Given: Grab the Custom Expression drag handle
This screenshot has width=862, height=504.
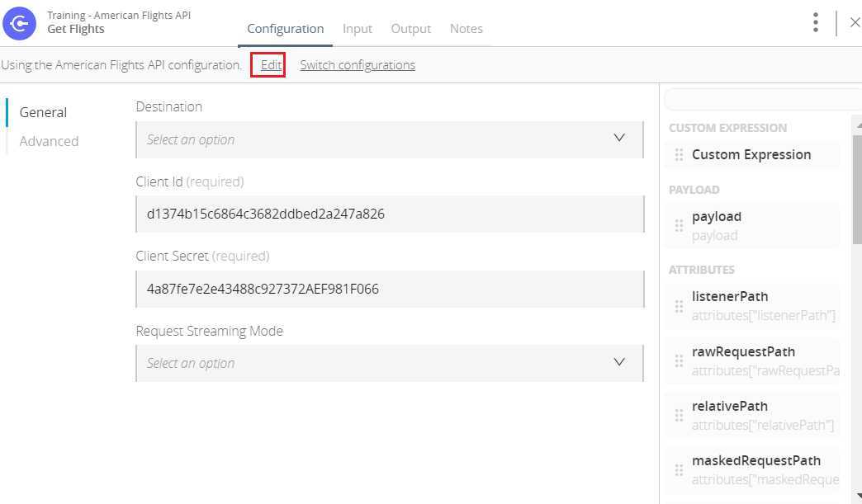Looking at the screenshot, I should (679, 155).
